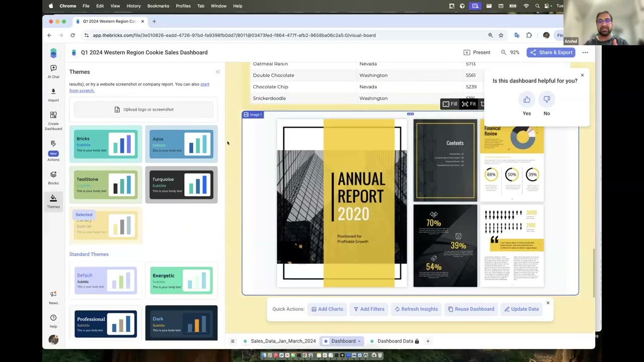The image size is (644, 362).
Task: Open the Import panel icon
Action: click(53, 92)
